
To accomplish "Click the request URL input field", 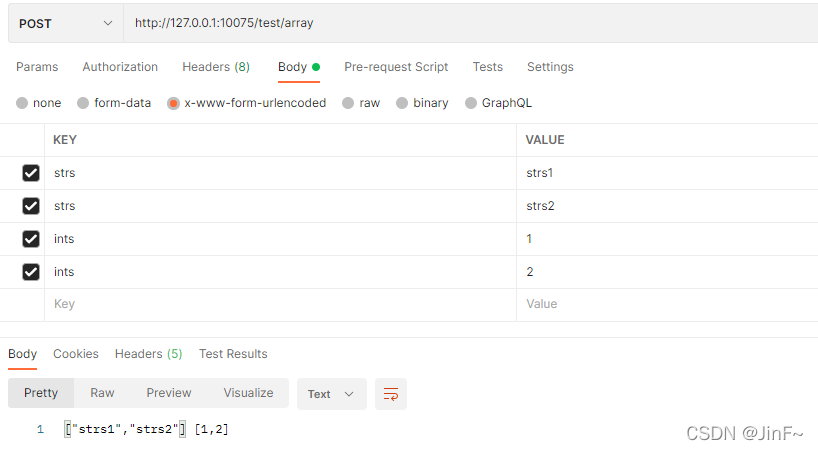I will pos(471,23).
